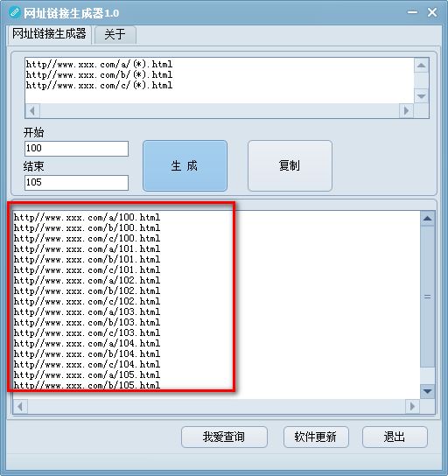Click up arrow of results list scrollbar
Viewport: 448px width, 476px height.
tap(427, 219)
